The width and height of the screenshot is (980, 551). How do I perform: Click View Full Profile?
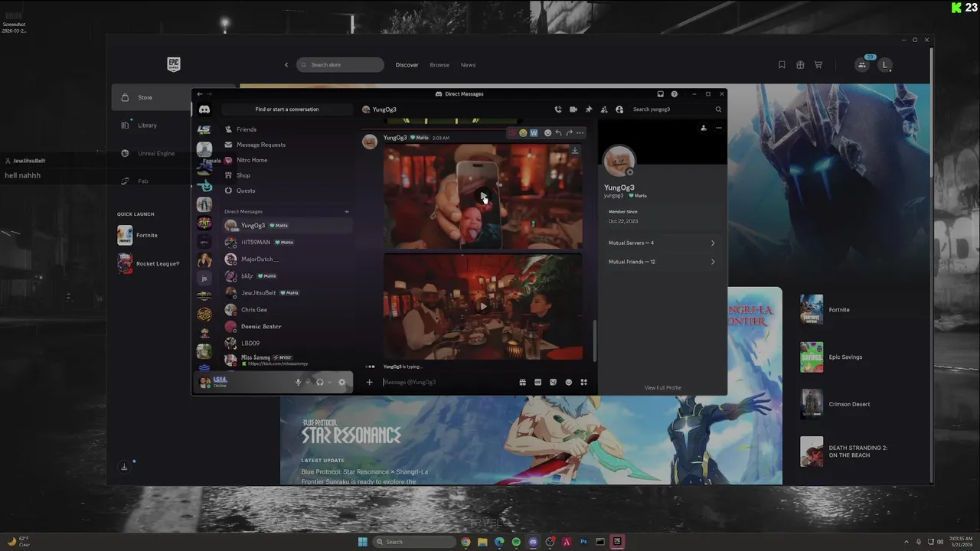662,388
